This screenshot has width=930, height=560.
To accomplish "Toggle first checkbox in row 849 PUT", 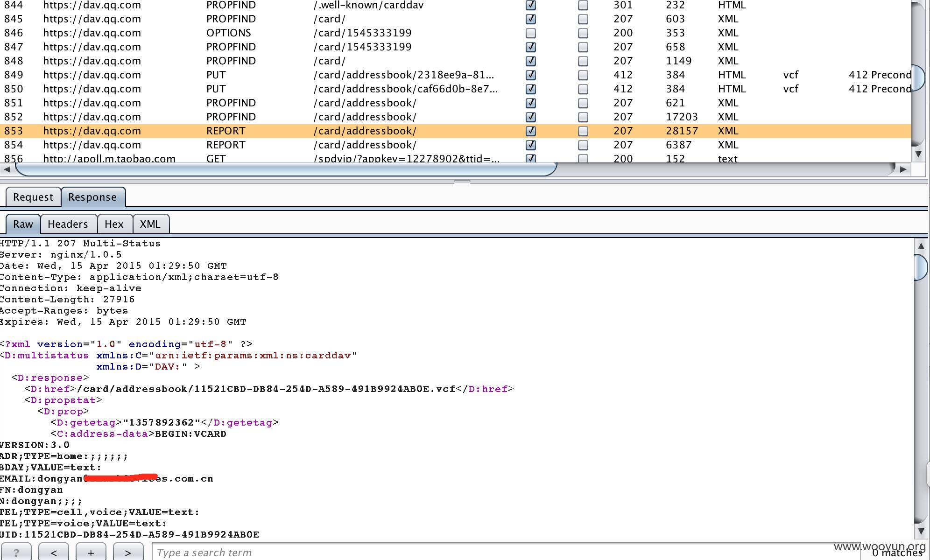I will tap(531, 75).
